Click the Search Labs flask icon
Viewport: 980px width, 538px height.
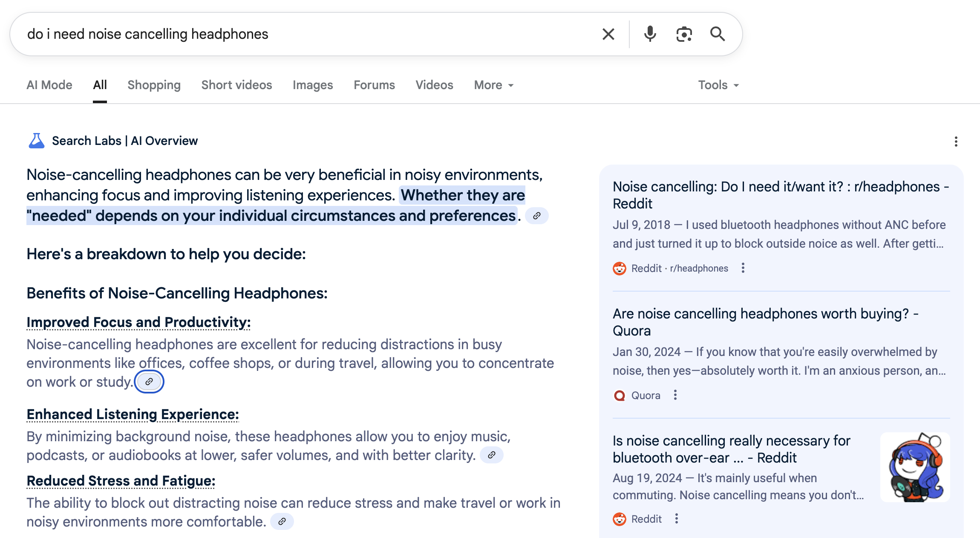tap(36, 140)
